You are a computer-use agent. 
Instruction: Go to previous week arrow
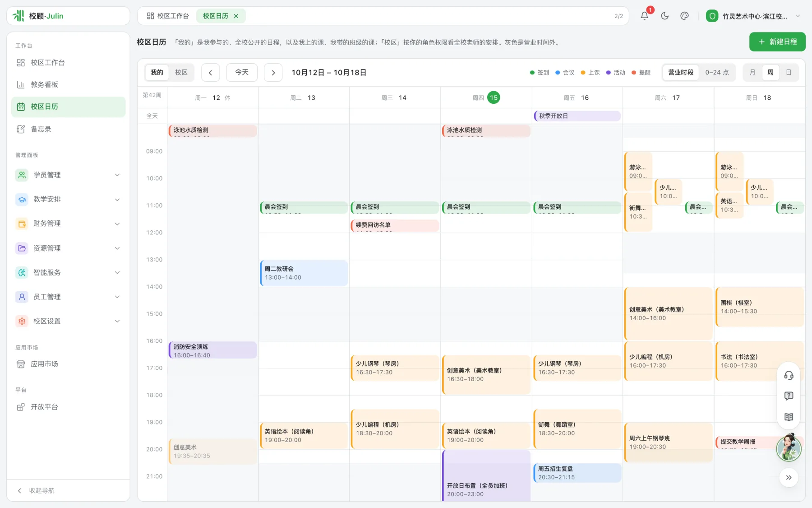pyautogui.click(x=210, y=73)
